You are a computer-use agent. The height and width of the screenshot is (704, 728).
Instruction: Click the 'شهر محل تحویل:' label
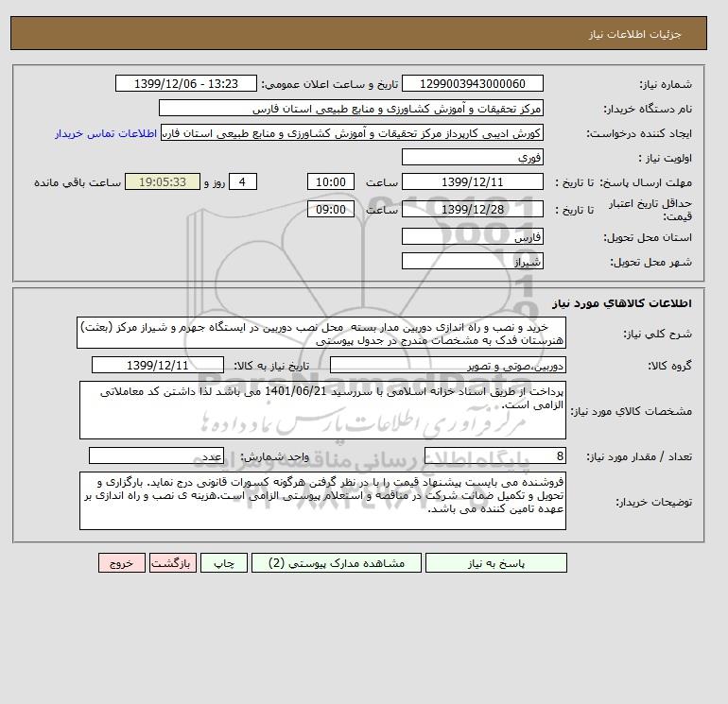650,262
